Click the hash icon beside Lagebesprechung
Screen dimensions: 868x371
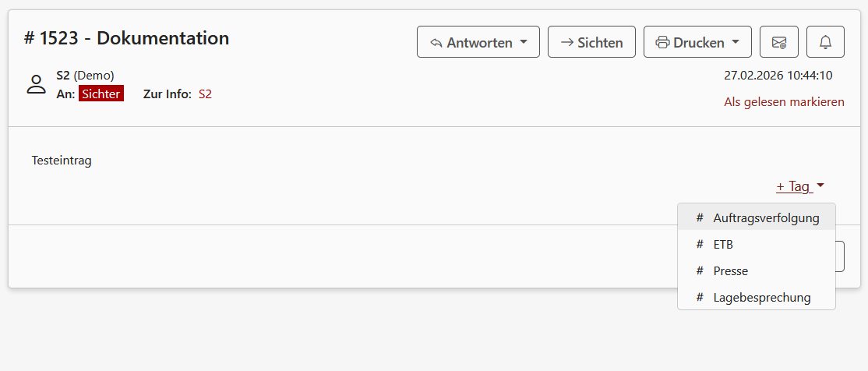point(700,298)
